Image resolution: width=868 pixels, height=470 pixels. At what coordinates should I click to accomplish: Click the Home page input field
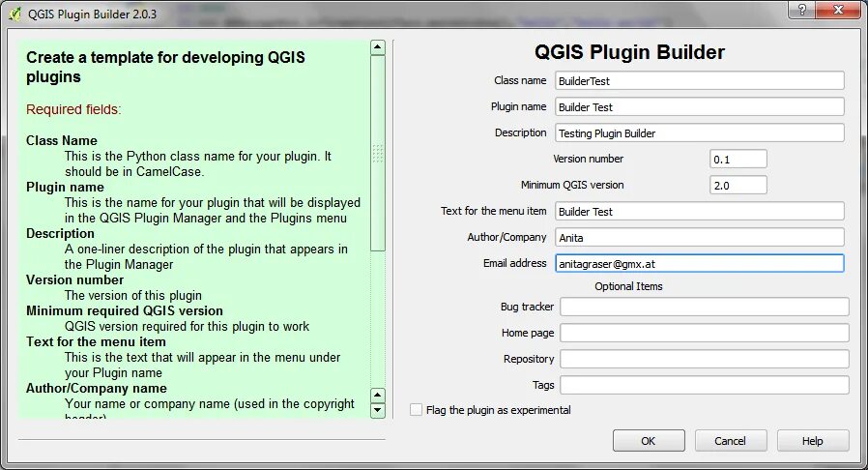704,333
